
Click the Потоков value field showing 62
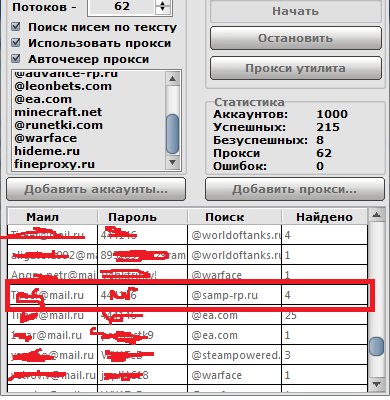pos(122,7)
